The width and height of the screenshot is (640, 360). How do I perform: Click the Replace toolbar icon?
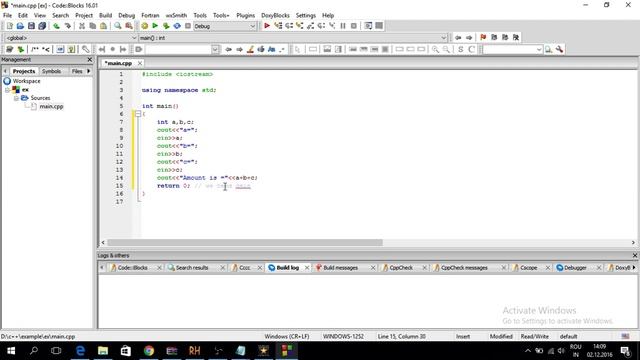click(x=129, y=26)
